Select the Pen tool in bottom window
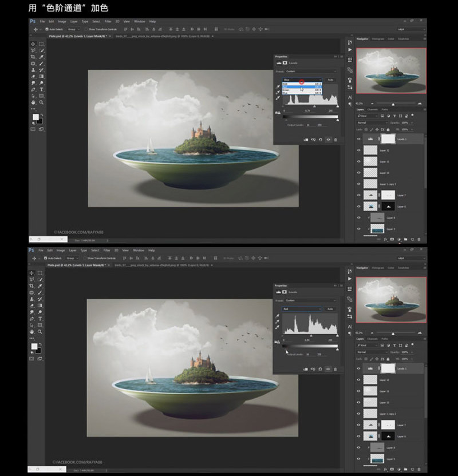The image size is (458, 476). coord(32,319)
